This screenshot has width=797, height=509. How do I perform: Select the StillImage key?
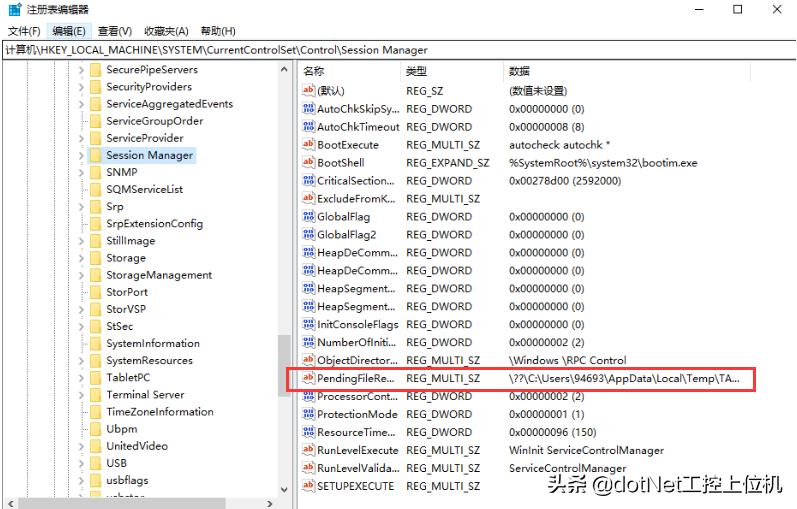[131, 241]
